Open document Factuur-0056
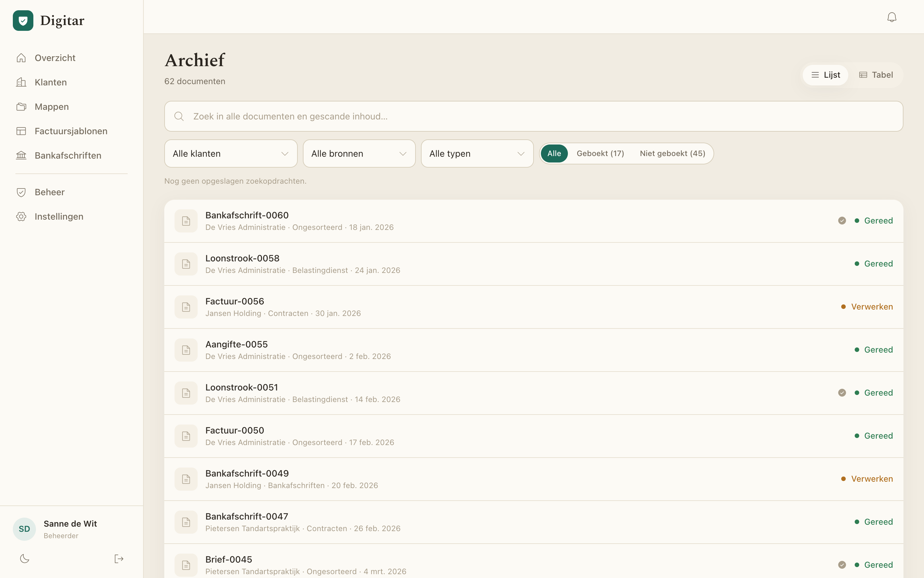The width and height of the screenshot is (924, 578). click(x=534, y=307)
